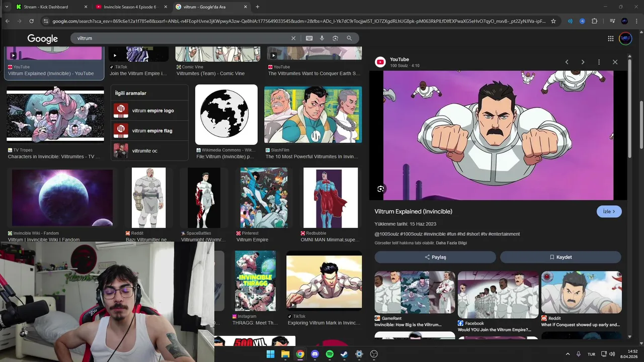Show next image in preview panel
Viewport: 644px width, 362px height.
click(x=583, y=62)
